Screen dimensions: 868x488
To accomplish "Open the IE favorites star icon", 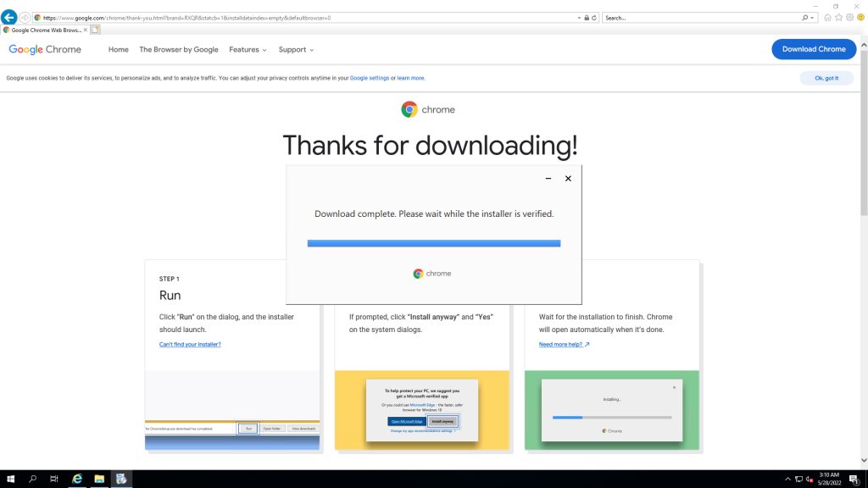I will [838, 17].
